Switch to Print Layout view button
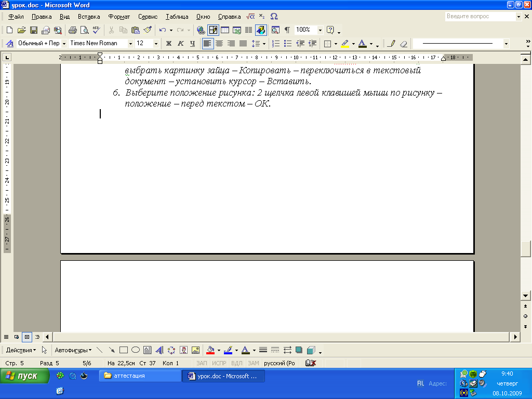Viewport: 532px width, 399px height. pos(27,337)
